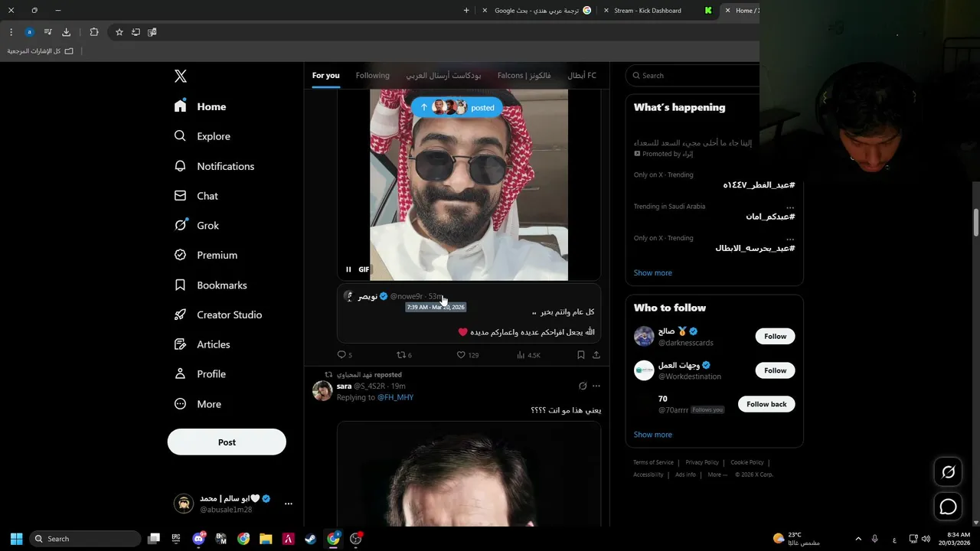
Task: Open more options on sara's post
Action: (596, 386)
